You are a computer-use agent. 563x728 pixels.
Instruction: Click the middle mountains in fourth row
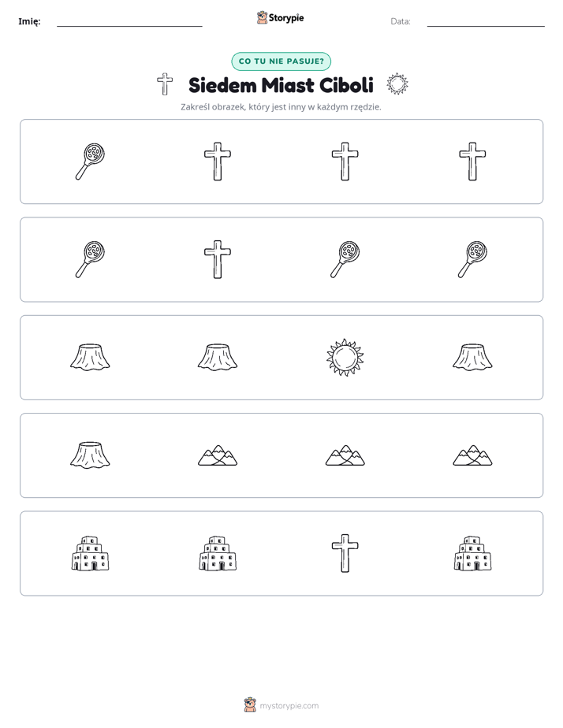(345, 455)
